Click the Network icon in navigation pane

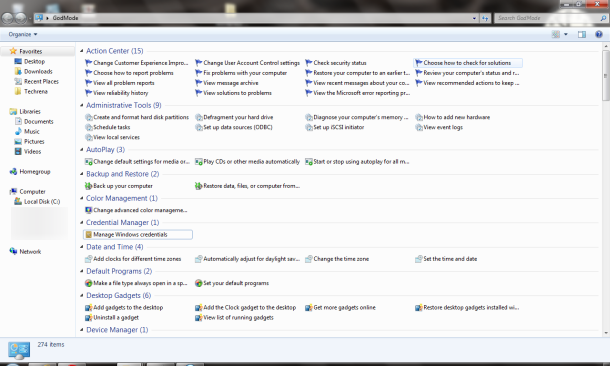[x=13, y=252]
